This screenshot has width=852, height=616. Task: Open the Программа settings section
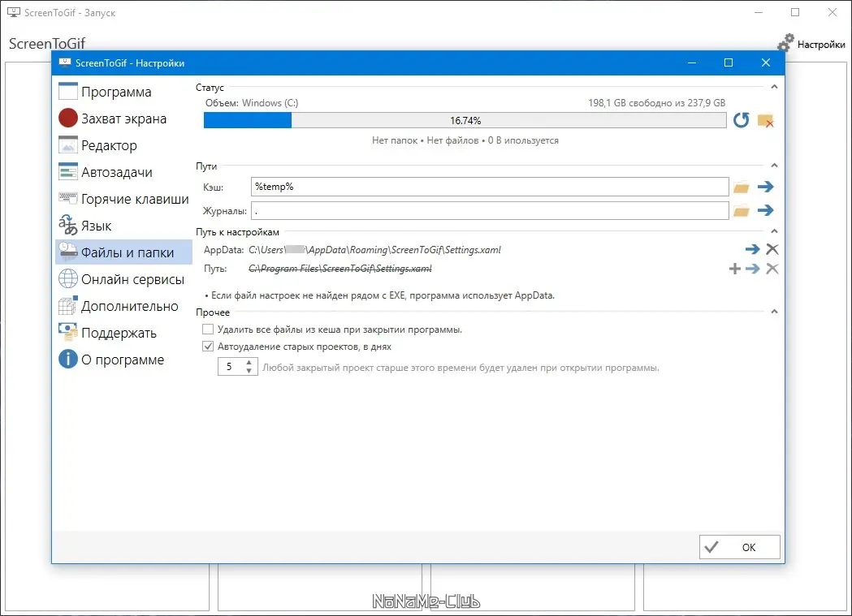[x=123, y=92]
